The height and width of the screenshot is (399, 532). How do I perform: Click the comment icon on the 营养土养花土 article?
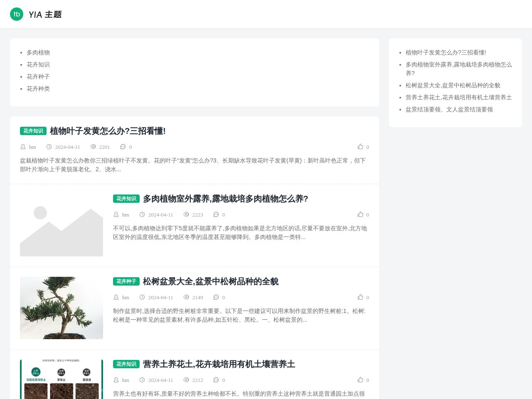click(x=216, y=380)
